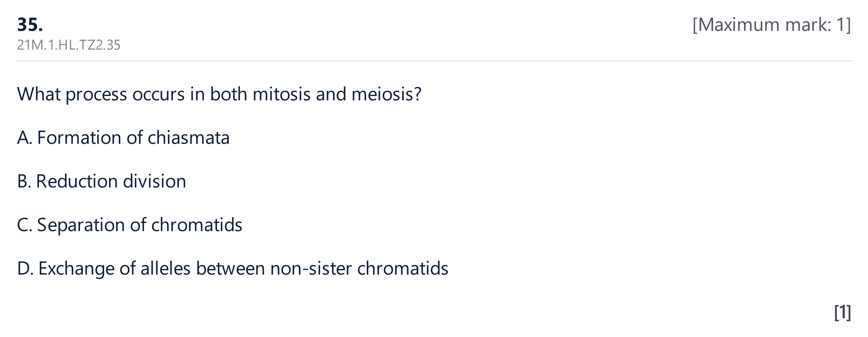The height and width of the screenshot is (337, 868).
Task: Click the word 'division' in option B
Action: [x=155, y=181]
